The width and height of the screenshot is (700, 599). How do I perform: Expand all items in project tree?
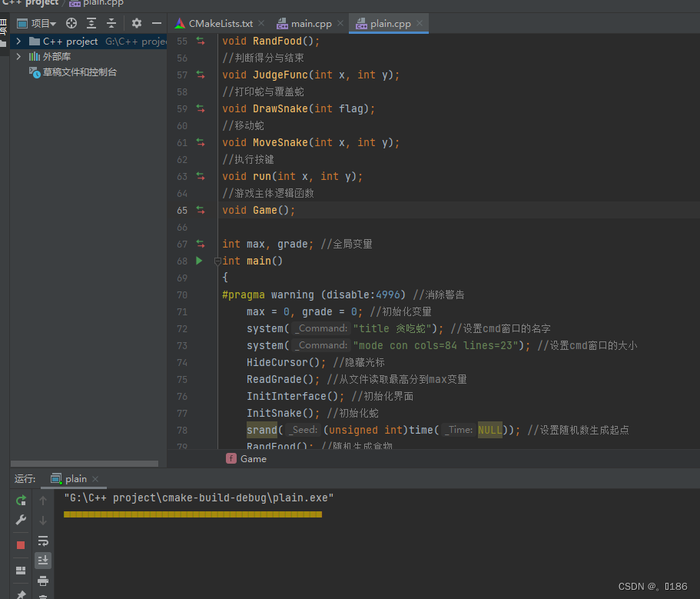pyautogui.click(x=91, y=23)
